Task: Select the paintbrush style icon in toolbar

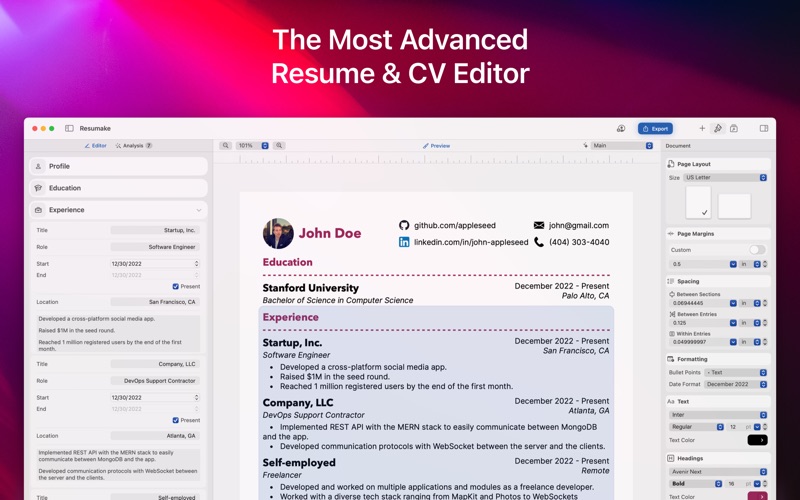Action: [x=718, y=129]
